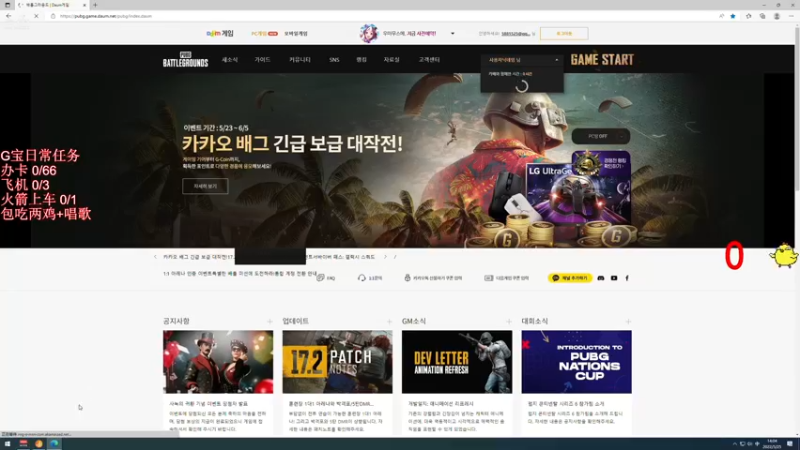Click the 대회소식 section heading
Screen dimensions: 800x450
click(535, 321)
